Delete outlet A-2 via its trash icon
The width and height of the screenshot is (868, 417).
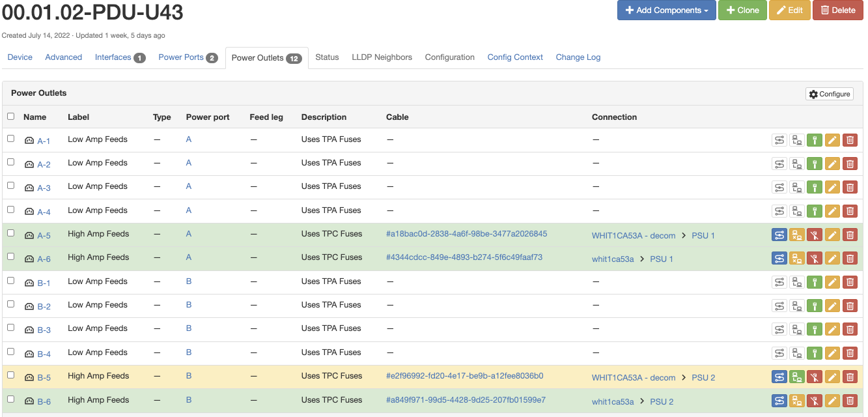[x=850, y=164]
